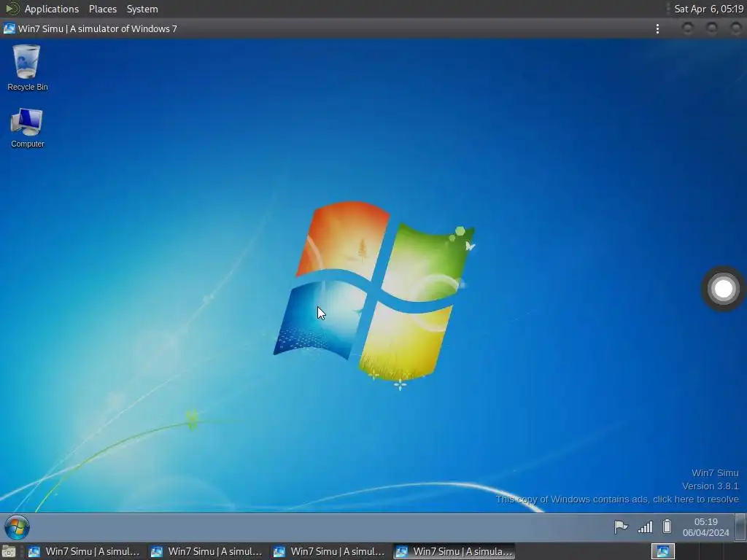The image size is (747, 560).
Task: Open the top panel clock Sat Apr 6
Action: click(x=708, y=9)
